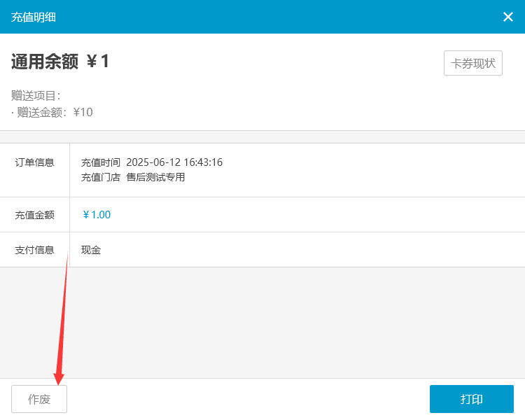Screen dimensions: 525x420
Task: Click the 充值时间 2025-06-12 16:43:16 text
Action: pyautogui.click(x=152, y=162)
